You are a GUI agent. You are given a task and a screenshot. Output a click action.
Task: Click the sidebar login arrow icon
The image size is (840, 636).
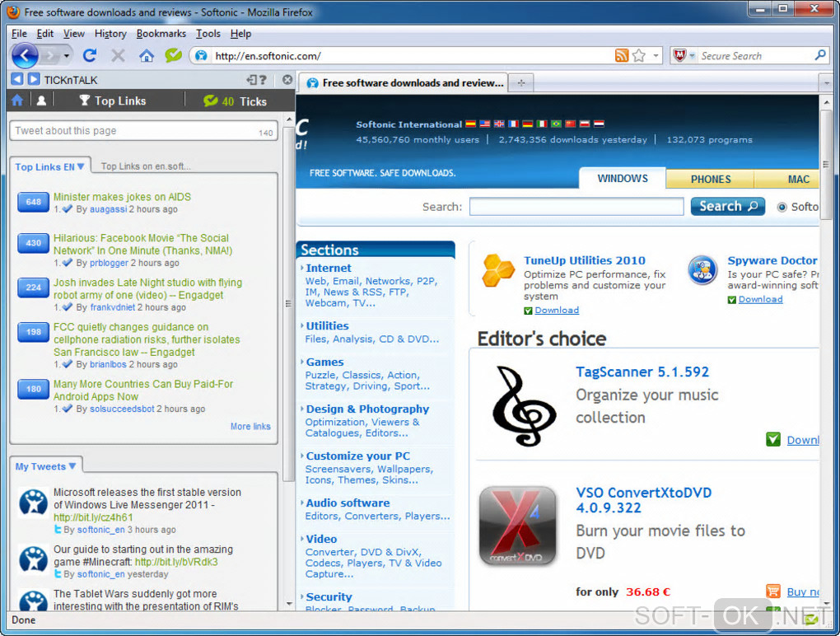(252, 80)
